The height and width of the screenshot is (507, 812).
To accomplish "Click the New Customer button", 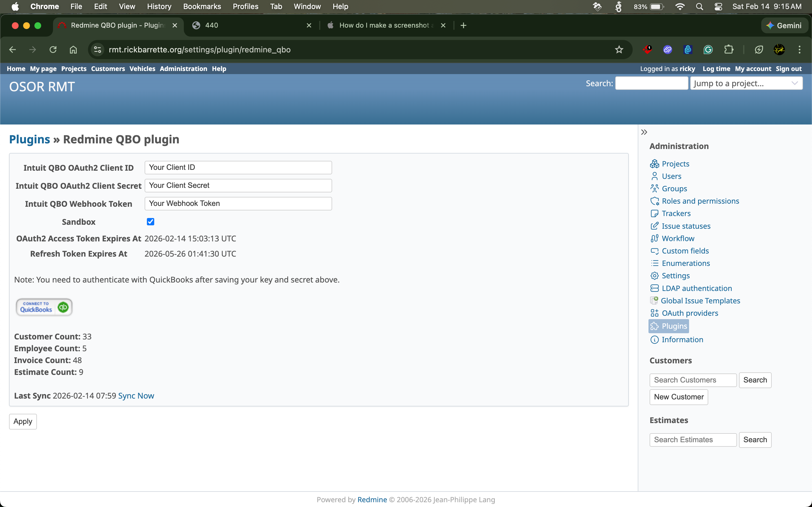I will pyautogui.click(x=678, y=397).
